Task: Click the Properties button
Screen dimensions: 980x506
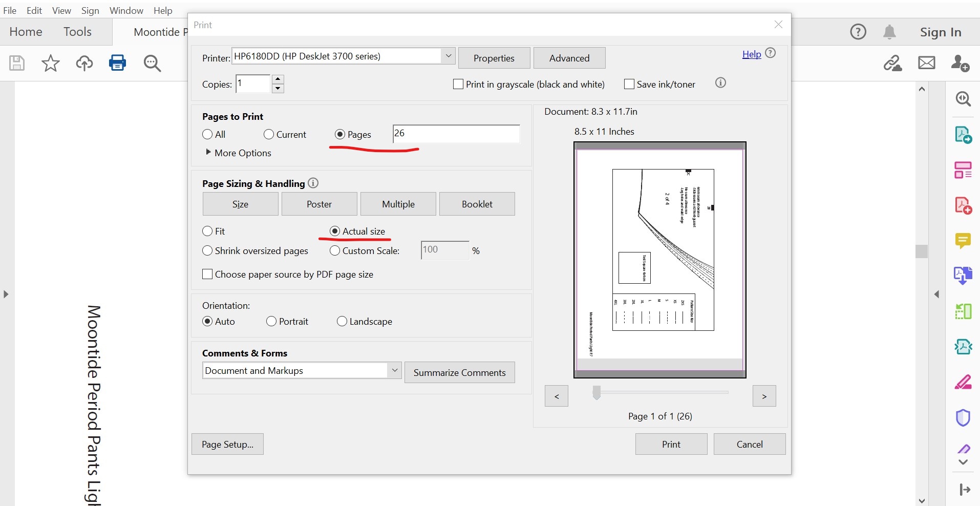Action: pos(493,58)
